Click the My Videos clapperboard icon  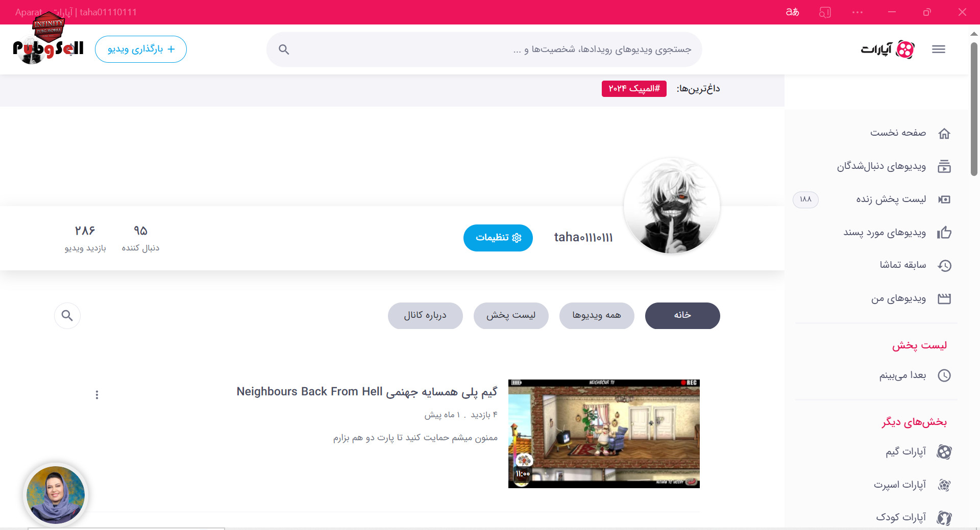pyautogui.click(x=944, y=298)
